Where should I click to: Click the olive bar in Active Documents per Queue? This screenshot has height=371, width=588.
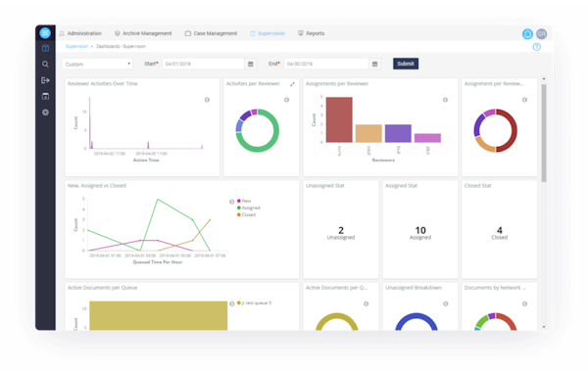pos(158,315)
